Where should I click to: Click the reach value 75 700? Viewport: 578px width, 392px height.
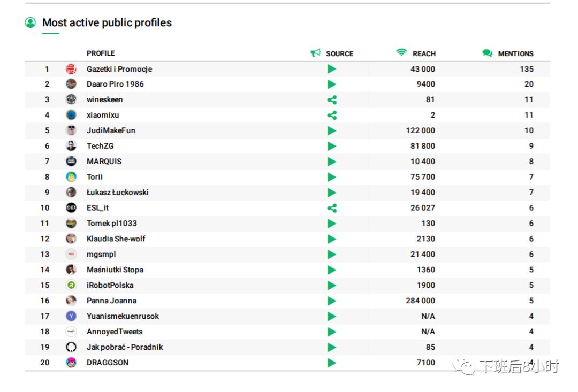click(x=423, y=177)
